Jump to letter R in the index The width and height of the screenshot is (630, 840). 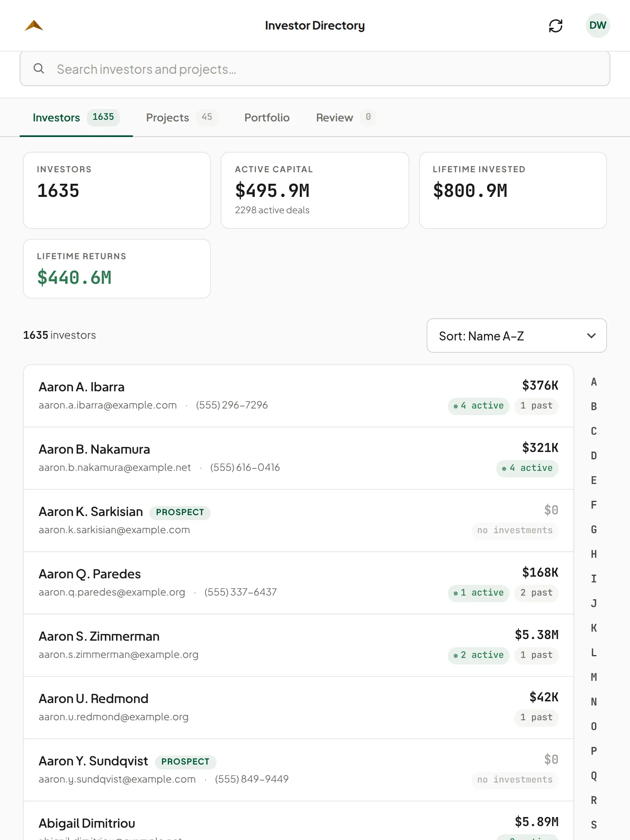[594, 800]
